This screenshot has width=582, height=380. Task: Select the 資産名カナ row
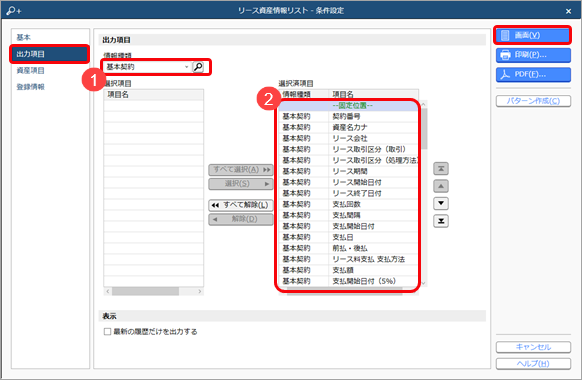[x=348, y=127]
